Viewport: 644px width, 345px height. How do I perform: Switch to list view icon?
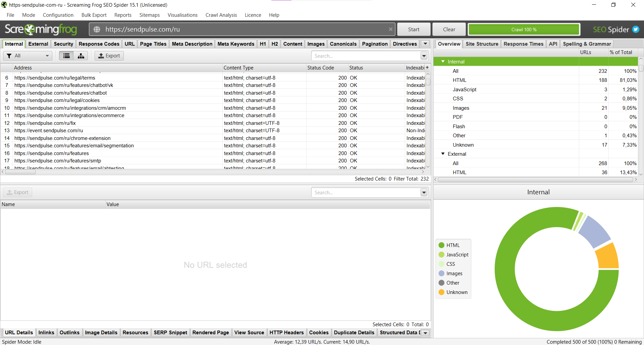pos(66,56)
